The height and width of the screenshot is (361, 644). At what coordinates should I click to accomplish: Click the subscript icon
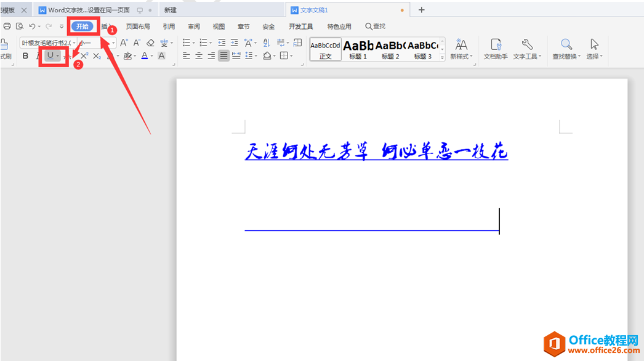97,56
